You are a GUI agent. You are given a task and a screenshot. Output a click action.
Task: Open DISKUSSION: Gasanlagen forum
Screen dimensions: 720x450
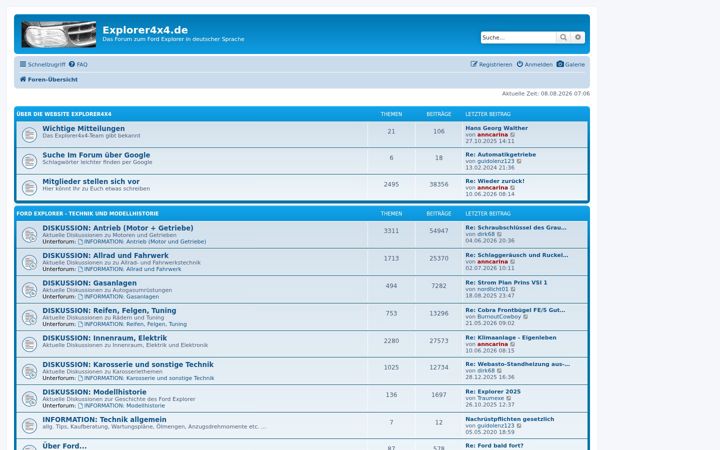pyautogui.click(x=90, y=283)
